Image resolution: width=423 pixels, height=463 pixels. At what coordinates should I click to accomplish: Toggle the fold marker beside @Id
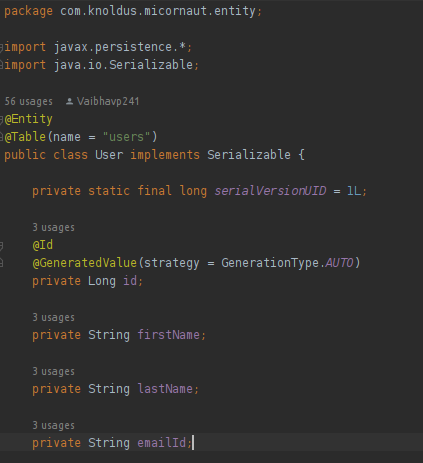(x=2, y=245)
